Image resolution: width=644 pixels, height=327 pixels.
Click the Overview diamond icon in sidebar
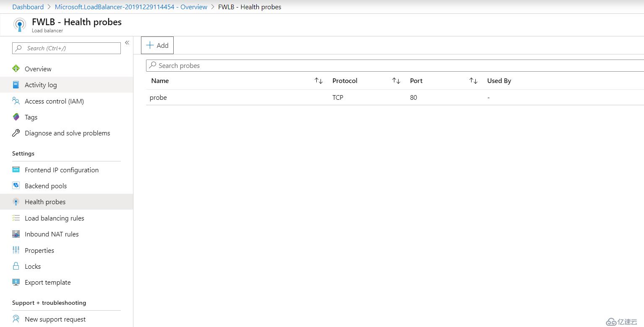point(16,69)
